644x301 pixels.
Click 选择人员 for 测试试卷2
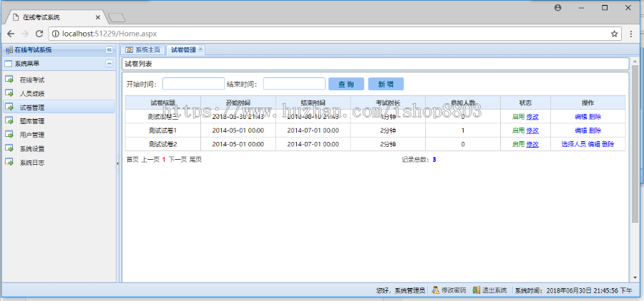point(574,144)
